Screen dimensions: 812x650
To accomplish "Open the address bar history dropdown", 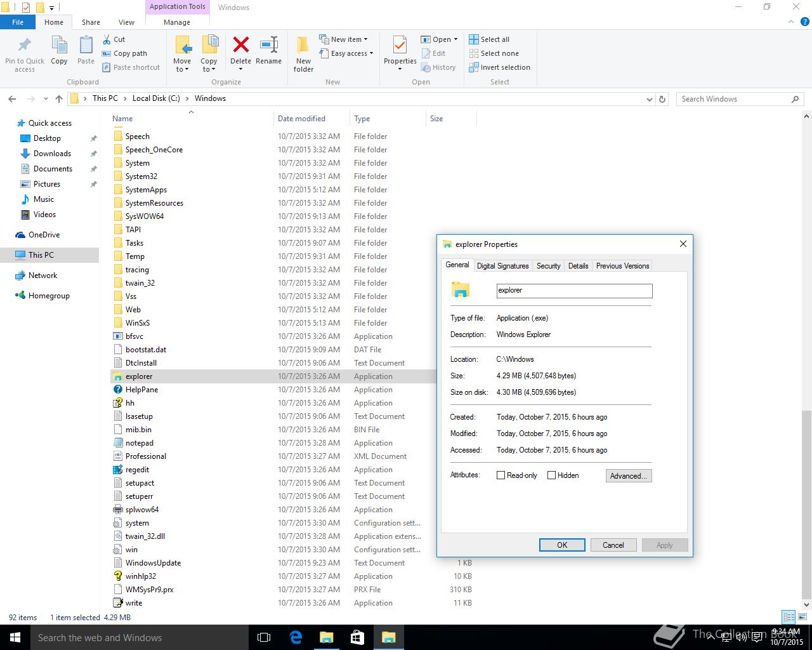I will [649, 99].
